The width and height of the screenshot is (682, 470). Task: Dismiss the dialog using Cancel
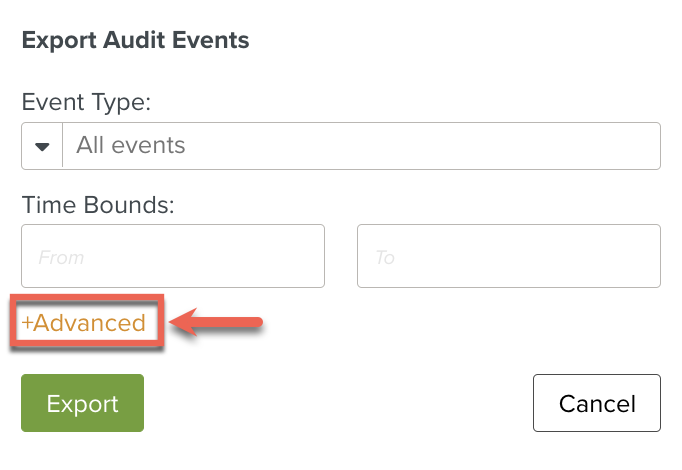point(596,404)
